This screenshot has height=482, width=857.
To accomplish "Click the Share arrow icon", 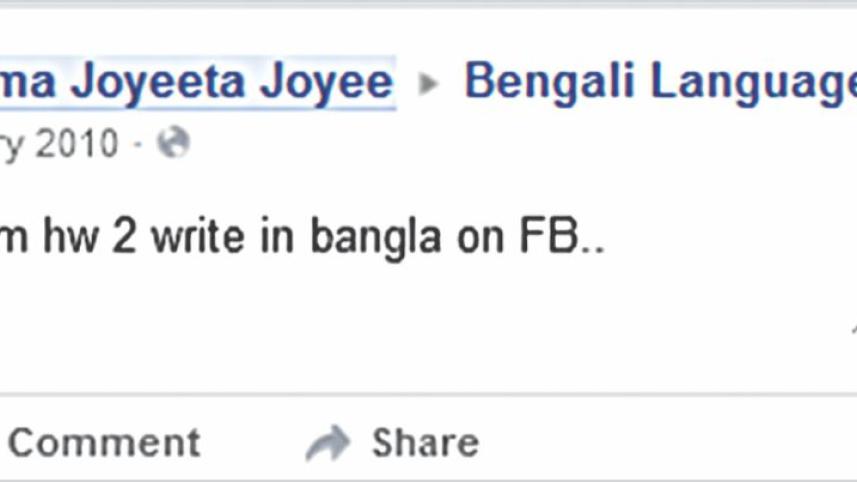I will 328,443.
